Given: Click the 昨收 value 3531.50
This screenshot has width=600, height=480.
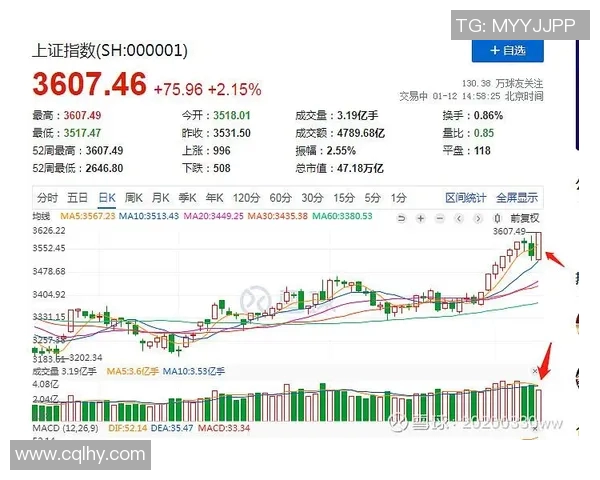Looking at the screenshot, I should 232,133.
